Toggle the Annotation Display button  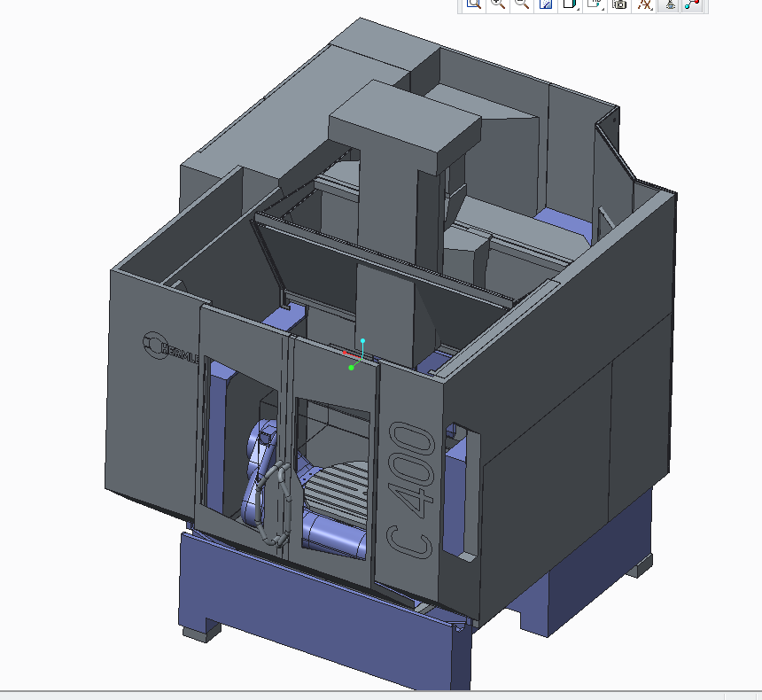(x=669, y=4)
